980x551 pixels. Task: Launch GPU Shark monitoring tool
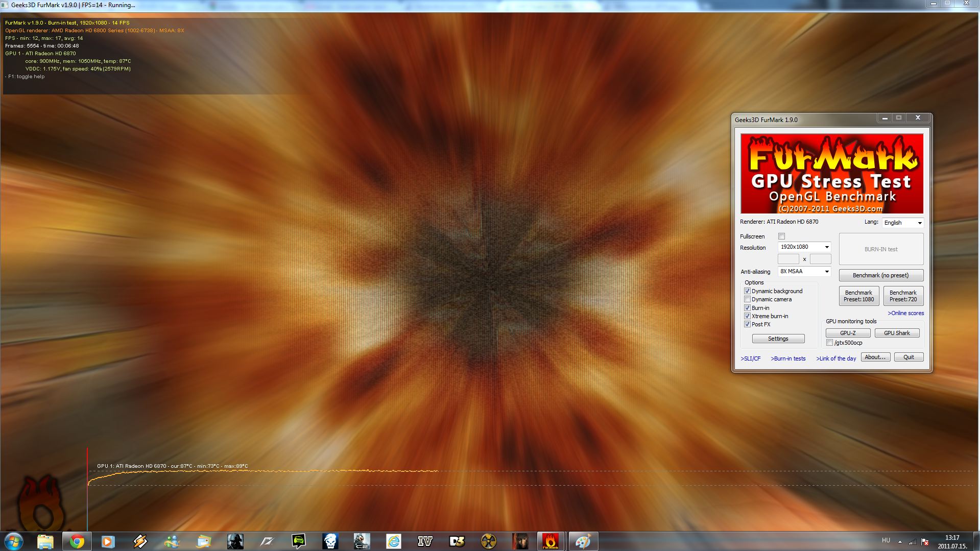(x=897, y=333)
